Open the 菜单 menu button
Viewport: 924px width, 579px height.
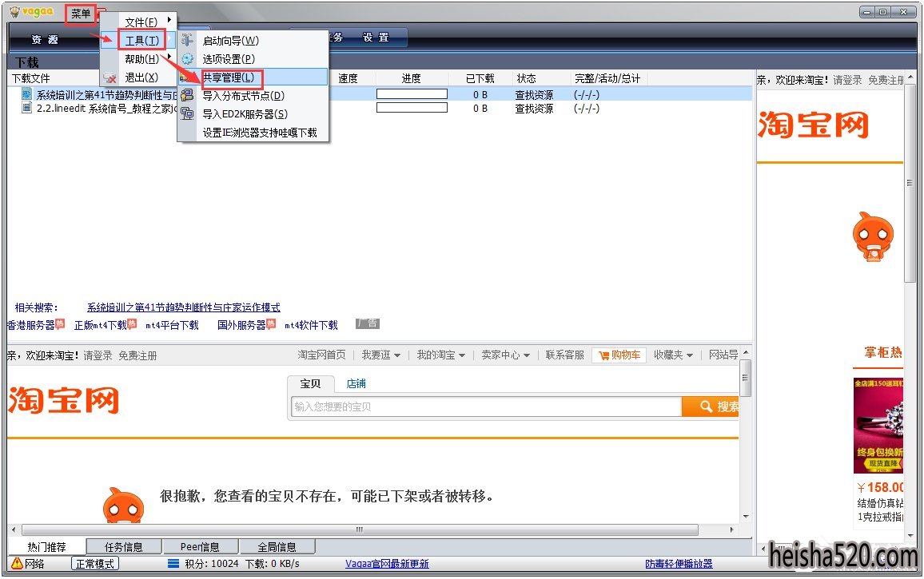coord(81,13)
